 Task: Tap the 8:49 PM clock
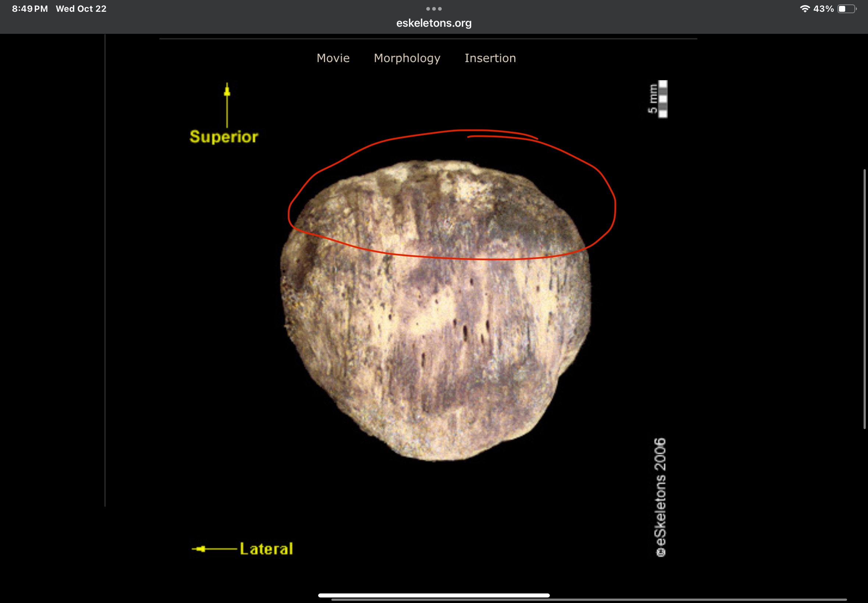click(x=30, y=9)
